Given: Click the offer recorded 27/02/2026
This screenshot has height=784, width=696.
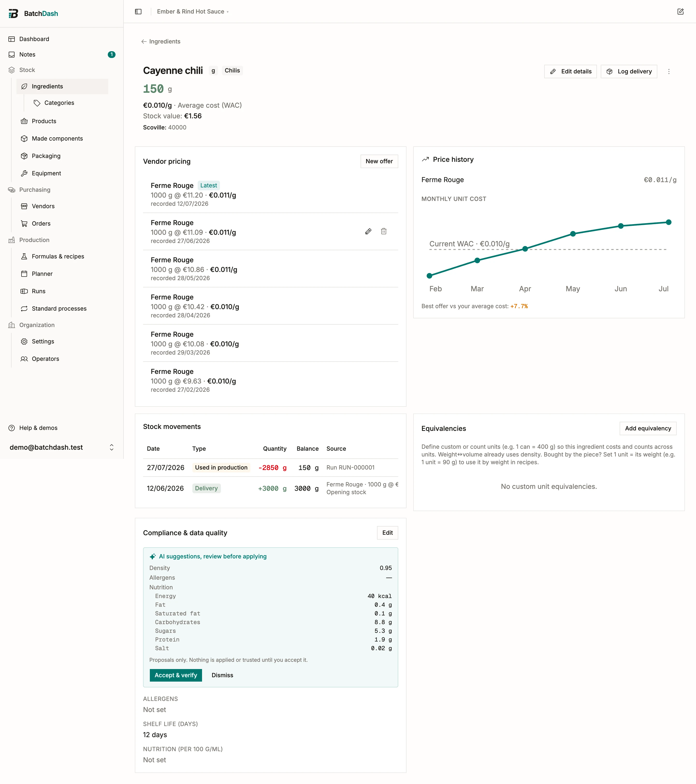Looking at the screenshot, I should (x=270, y=380).
